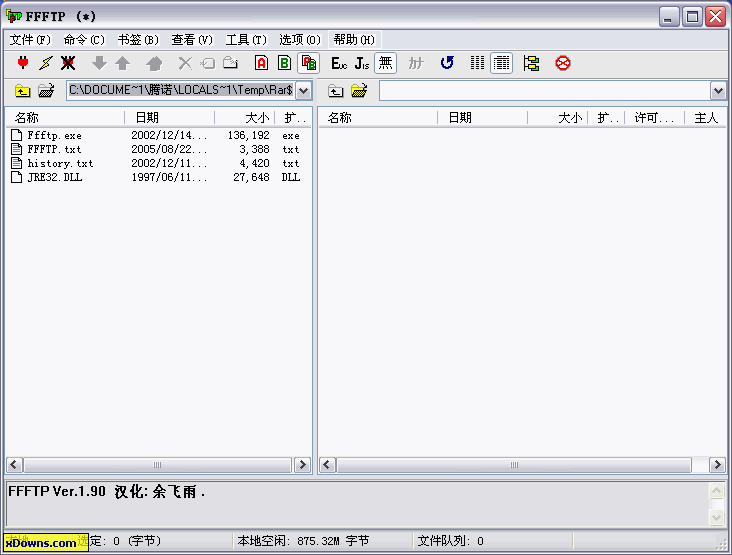
Task: Sort remote files by 主人 column
Action: pyautogui.click(x=705, y=118)
